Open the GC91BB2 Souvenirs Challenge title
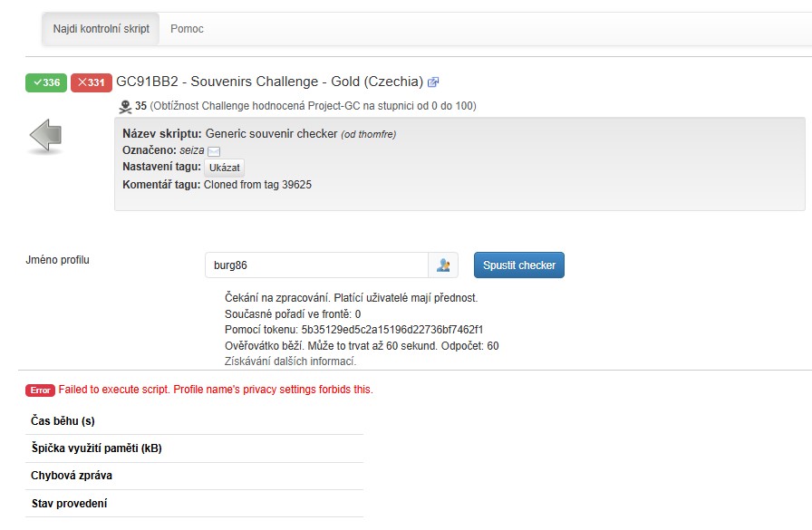Screen dimensions: 812x530 point(269,82)
